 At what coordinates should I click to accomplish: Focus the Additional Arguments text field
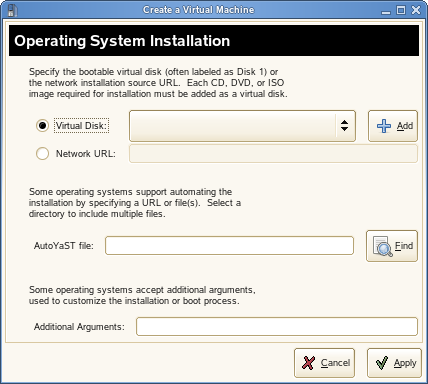277,327
